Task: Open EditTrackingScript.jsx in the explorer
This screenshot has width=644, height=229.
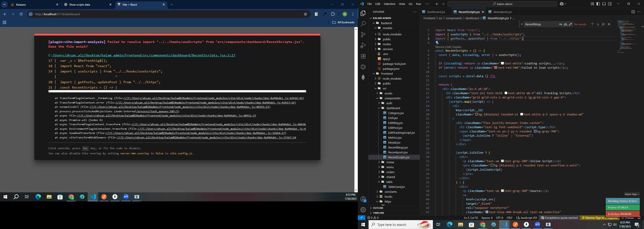Action: click(401, 133)
